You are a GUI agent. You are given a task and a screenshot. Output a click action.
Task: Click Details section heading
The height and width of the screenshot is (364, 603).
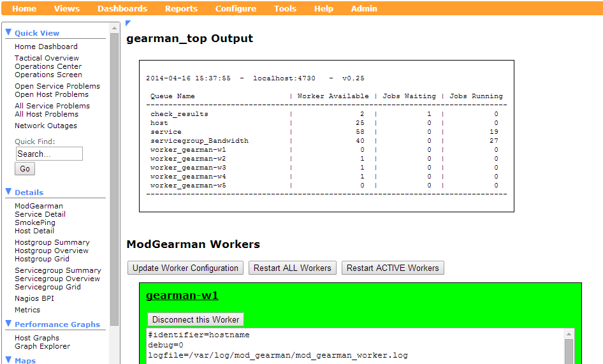pos(29,193)
